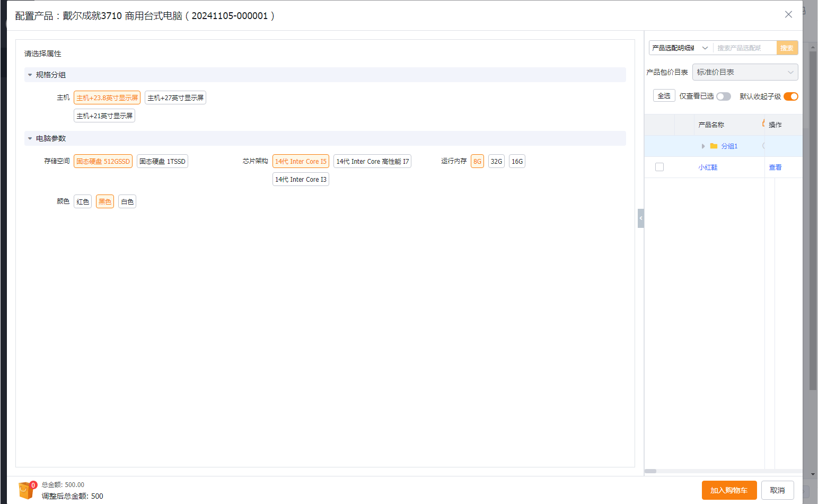This screenshot has width=818, height=504.
Task: Select 14代 Inter Core I3 chip
Action: point(301,180)
